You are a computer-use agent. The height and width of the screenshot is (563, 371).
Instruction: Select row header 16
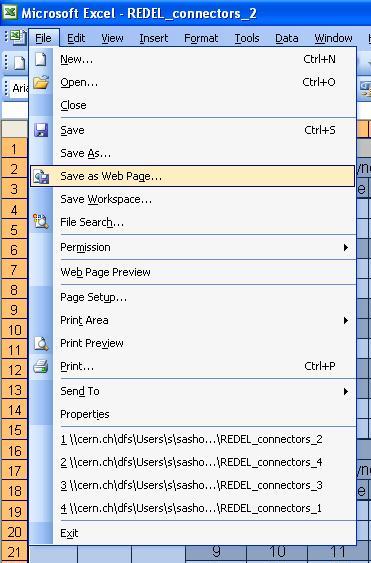point(14,451)
